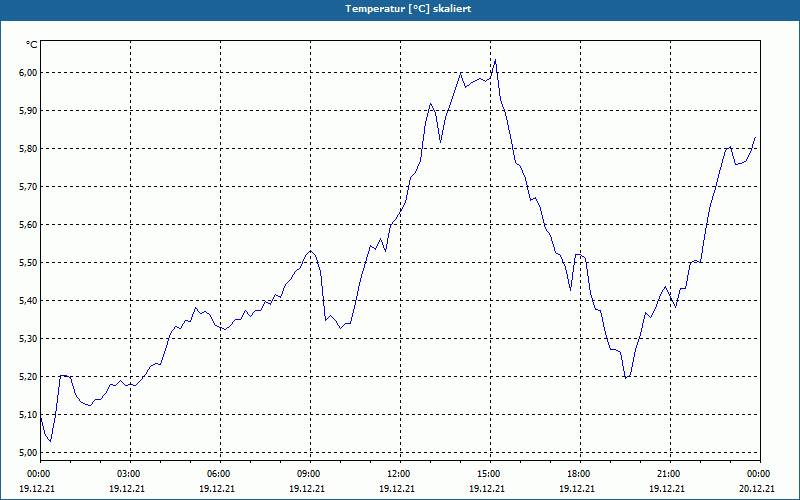Screen dimensions: 800x500
Task: Click the 03:00 time label
Action: pyautogui.click(x=130, y=474)
